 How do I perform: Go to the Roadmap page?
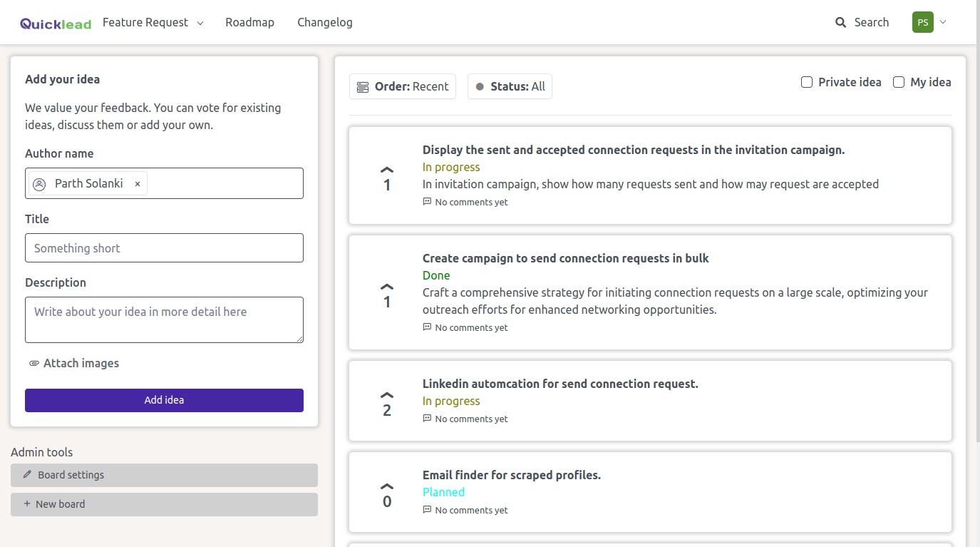tap(249, 23)
